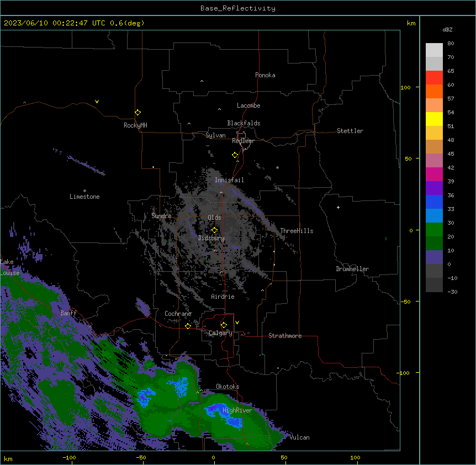Select the yellow diamond marker below Cochrane
The height and width of the screenshot is (465, 476).
pyautogui.click(x=188, y=326)
